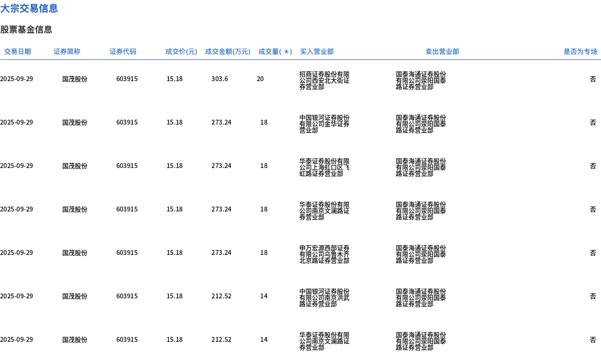
Task: Click price 15.18 in 南京洪武路 row
Action: tap(175, 296)
